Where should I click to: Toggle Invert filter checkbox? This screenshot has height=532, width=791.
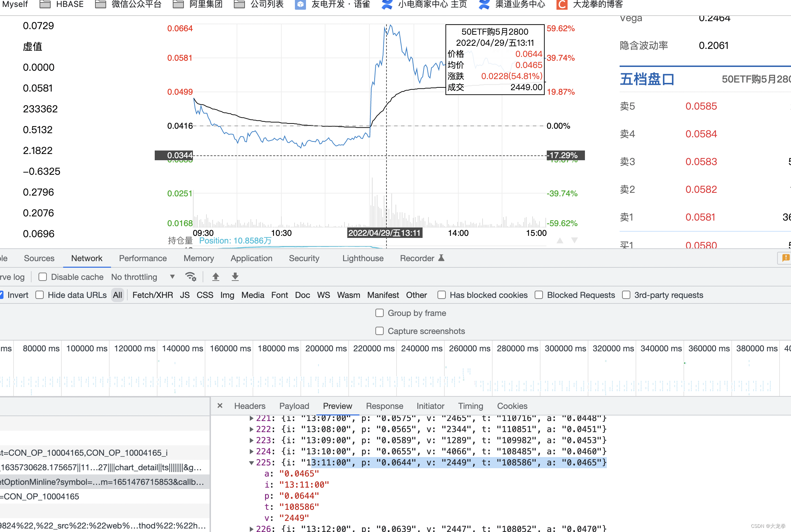click(1, 295)
